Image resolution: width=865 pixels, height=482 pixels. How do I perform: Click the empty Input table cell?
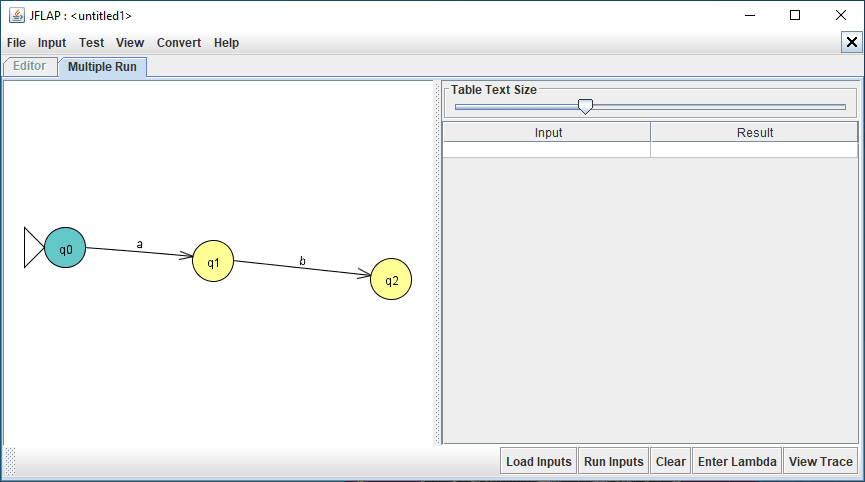coord(547,150)
